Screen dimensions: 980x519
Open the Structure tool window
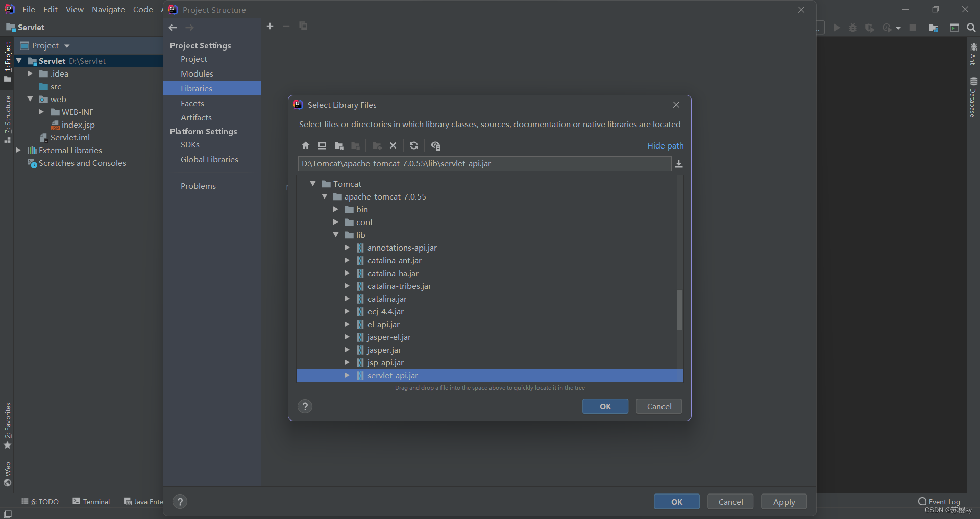(8, 119)
